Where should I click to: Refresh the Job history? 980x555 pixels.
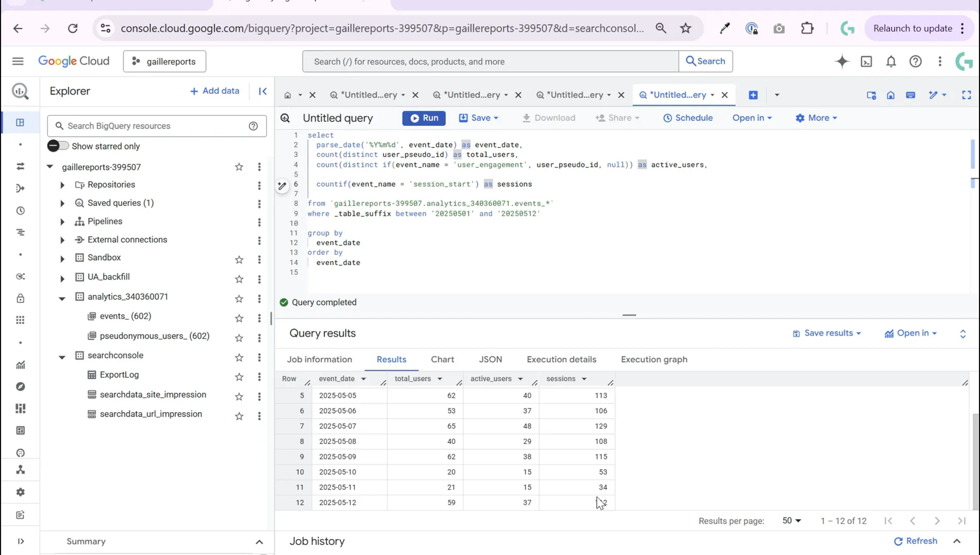coord(915,541)
